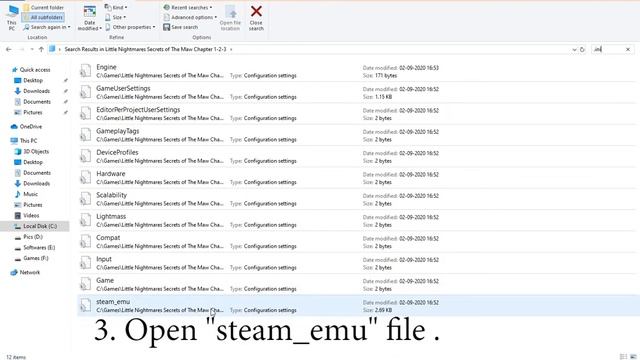640x360 pixels.
Task: Select This PC in navigation pane
Action: pyautogui.click(x=24, y=141)
